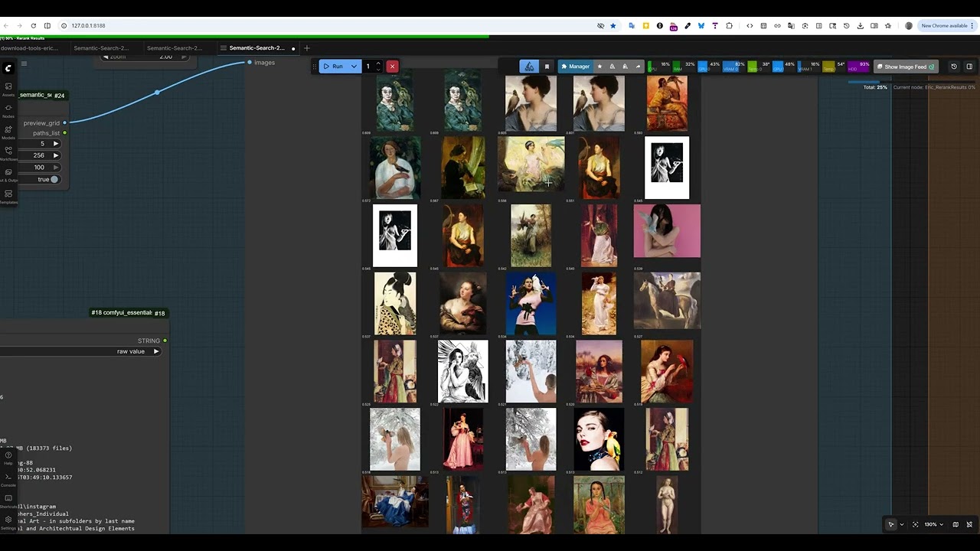Open queue history clock icon
Viewport: 980px width, 551px height.
point(954,67)
